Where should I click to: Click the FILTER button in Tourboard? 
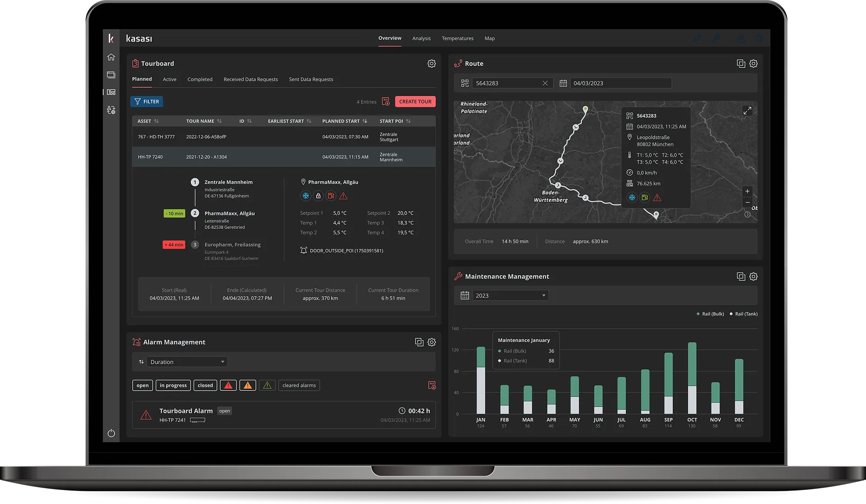pos(147,102)
